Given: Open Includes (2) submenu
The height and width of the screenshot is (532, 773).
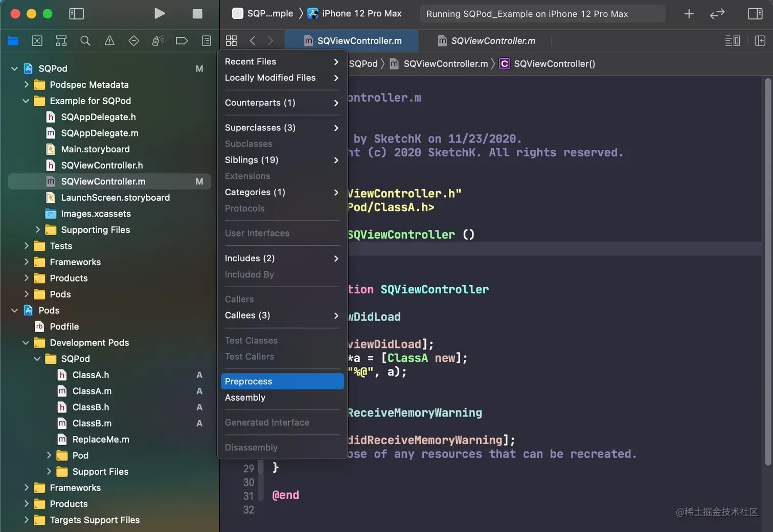Looking at the screenshot, I should tap(282, 258).
